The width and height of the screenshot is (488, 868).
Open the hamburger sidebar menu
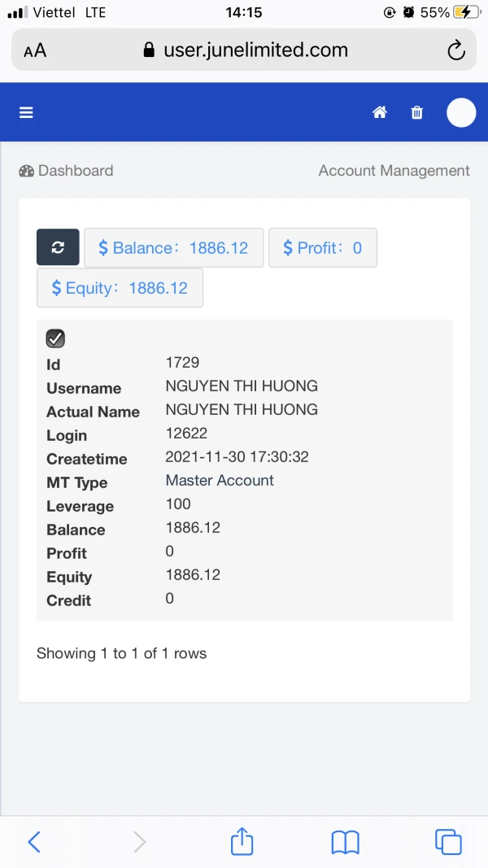tap(26, 113)
